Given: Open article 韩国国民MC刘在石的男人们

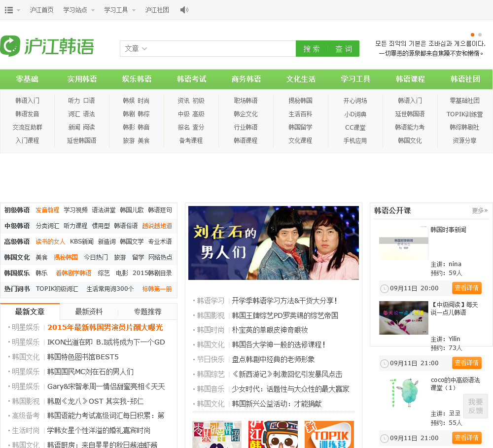Looking at the screenshot, I should [x=91, y=372].
